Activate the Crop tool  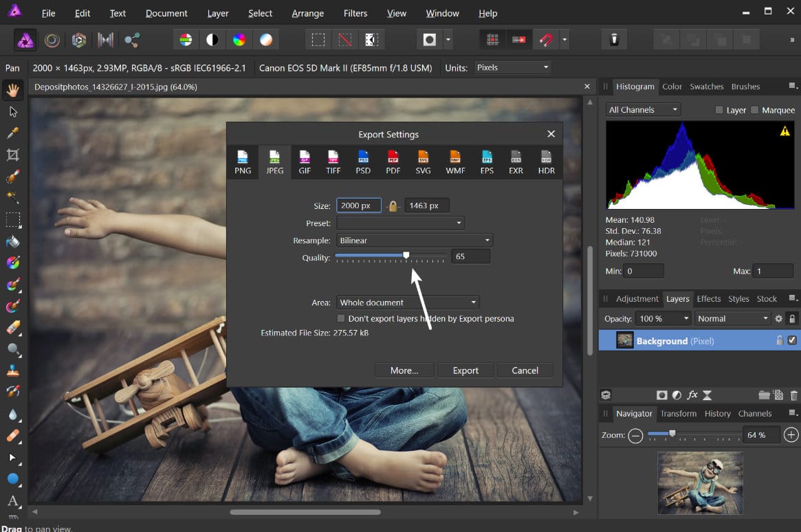12,155
